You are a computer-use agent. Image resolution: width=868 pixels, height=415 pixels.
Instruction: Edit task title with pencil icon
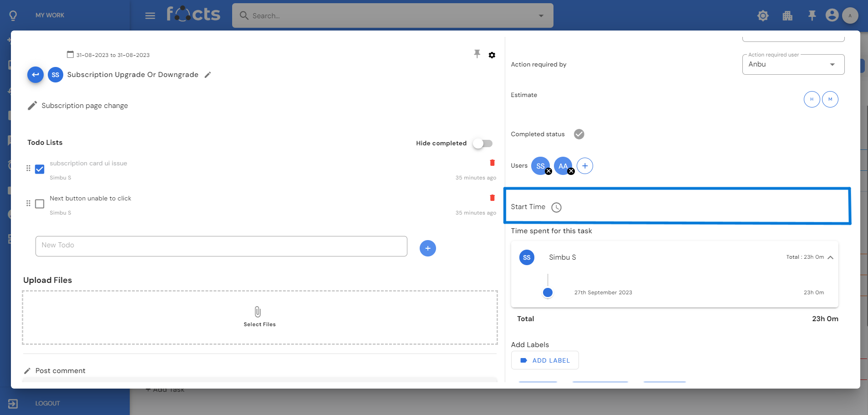[x=208, y=75]
